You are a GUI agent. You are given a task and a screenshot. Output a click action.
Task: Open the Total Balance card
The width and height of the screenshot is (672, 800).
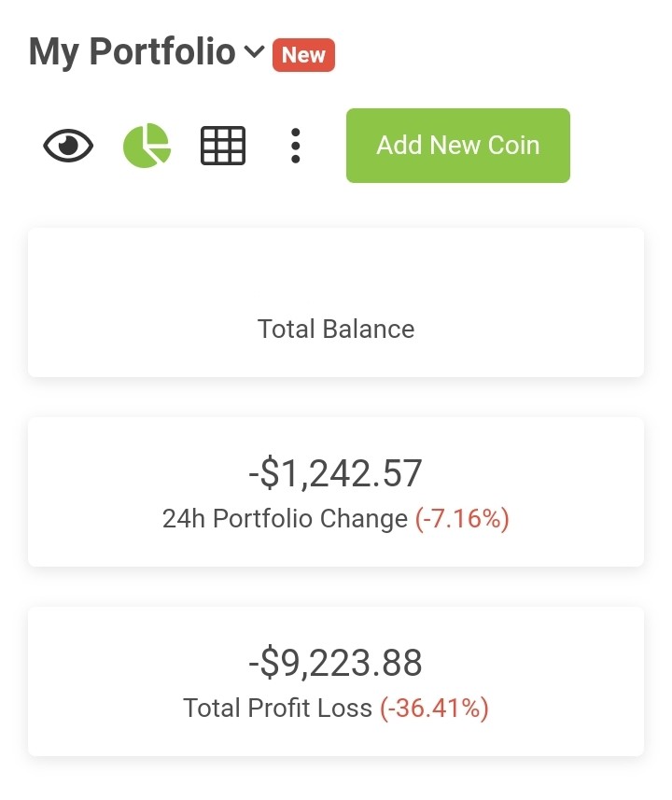pos(336,302)
